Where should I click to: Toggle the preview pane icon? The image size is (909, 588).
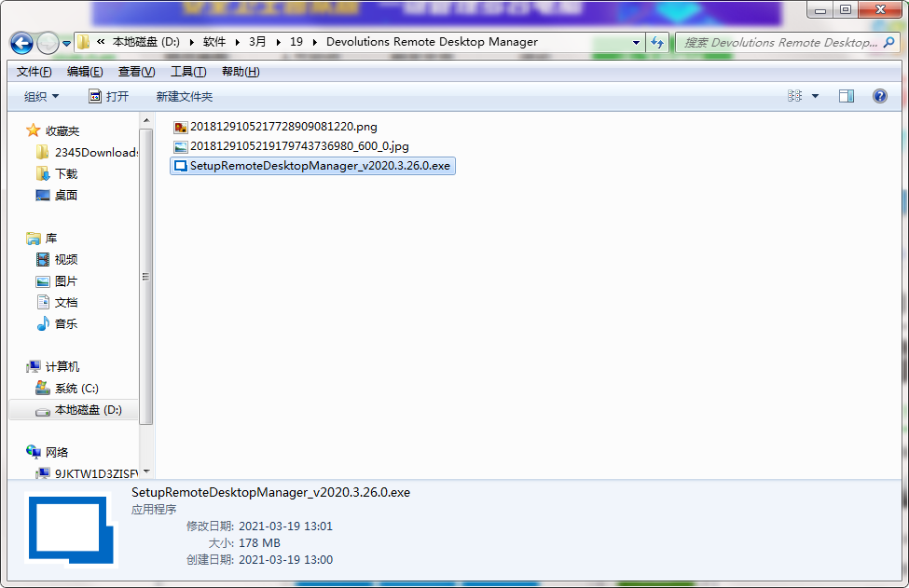point(847,96)
